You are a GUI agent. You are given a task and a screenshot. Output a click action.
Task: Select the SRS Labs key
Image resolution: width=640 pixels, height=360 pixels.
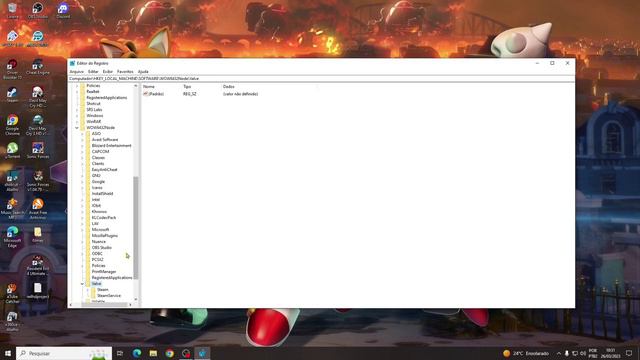pyautogui.click(x=94, y=110)
